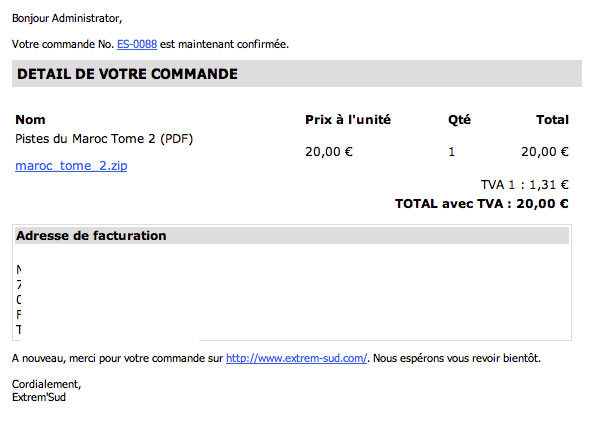Click the Cordialement closing line
The width and height of the screenshot is (593, 425).
(x=47, y=384)
